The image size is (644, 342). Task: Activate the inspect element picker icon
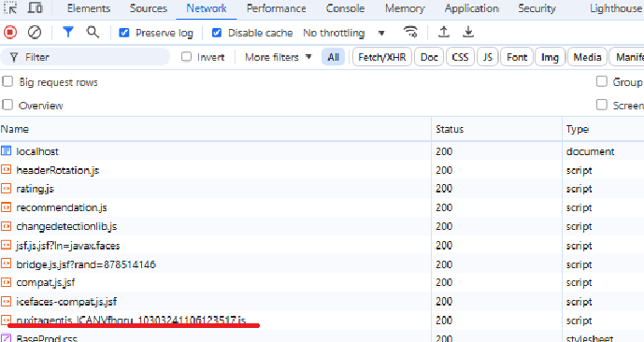pyautogui.click(x=10, y=7)
